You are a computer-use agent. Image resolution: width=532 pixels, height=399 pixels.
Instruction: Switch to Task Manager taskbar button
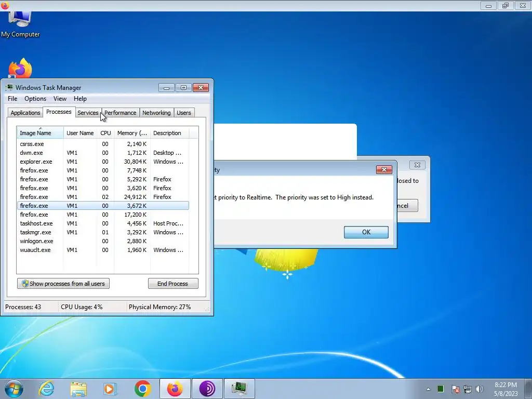click(x=240, y=389)
